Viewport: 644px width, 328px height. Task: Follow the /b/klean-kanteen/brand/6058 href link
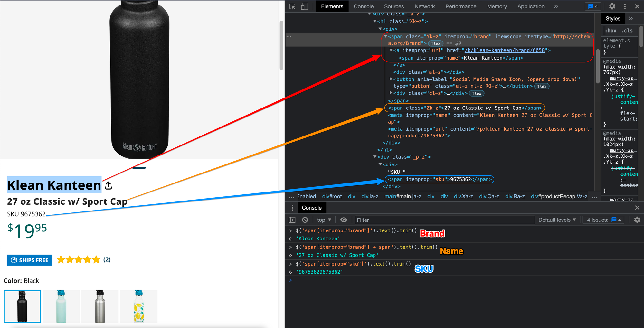(x=505, y=50)
